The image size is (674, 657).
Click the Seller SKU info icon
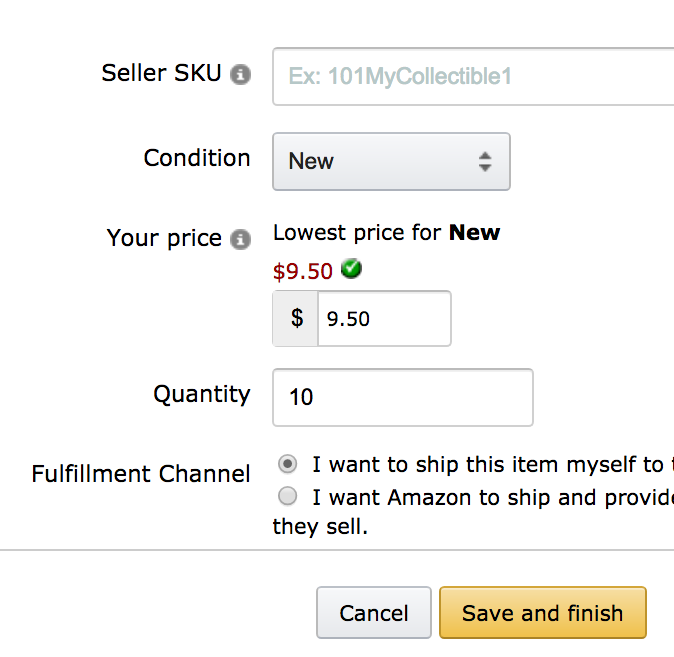coord(240,74)
